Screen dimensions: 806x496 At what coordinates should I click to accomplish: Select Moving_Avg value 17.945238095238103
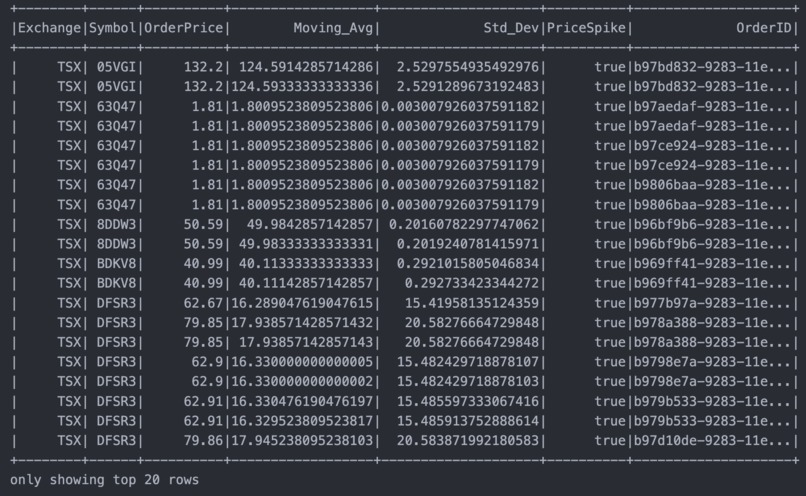[302, 440]
